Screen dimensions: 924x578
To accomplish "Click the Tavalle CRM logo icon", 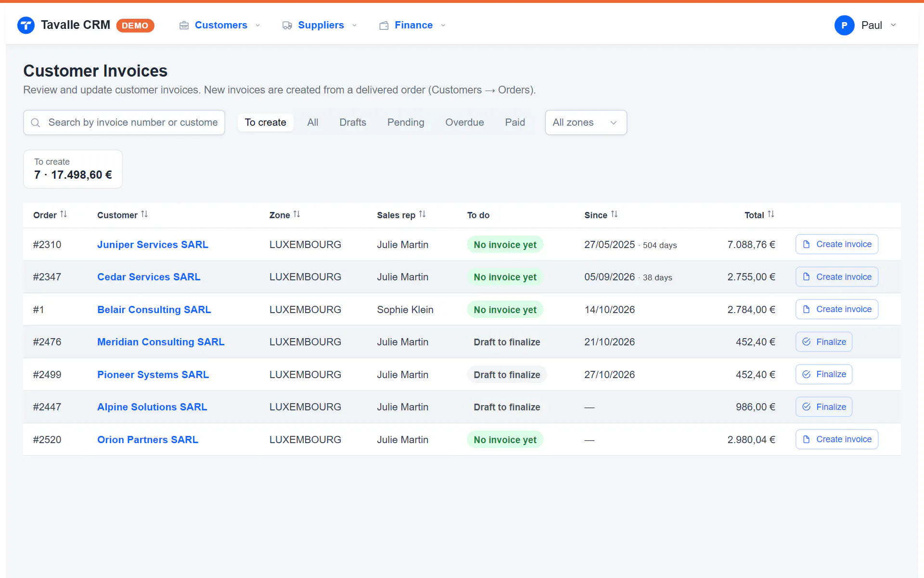I will [x=26, y=25].
